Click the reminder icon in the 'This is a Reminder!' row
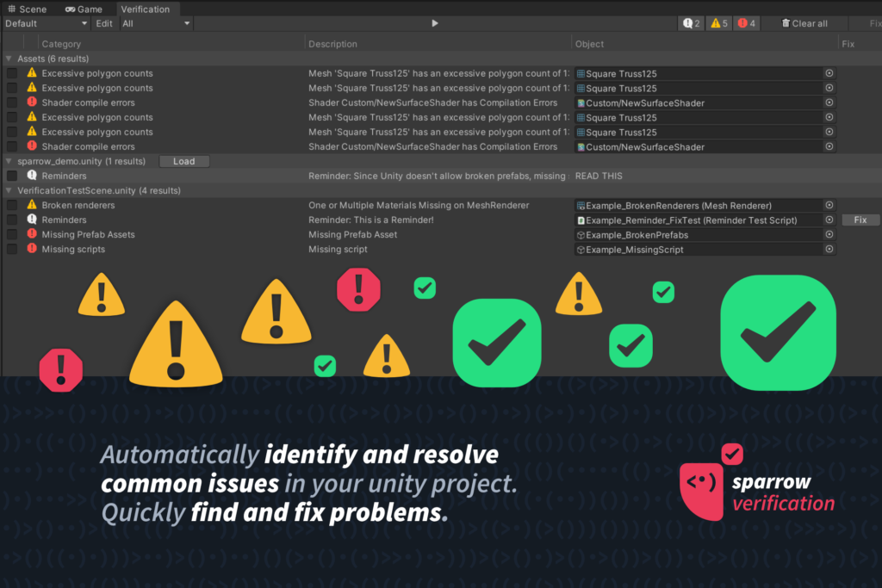 coord(32,220)
